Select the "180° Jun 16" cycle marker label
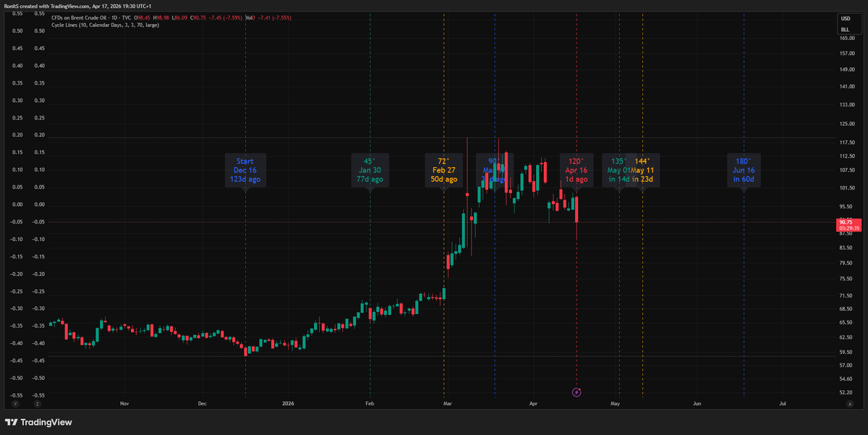Screen dimensions: 868x435 (x=744, y=170)
